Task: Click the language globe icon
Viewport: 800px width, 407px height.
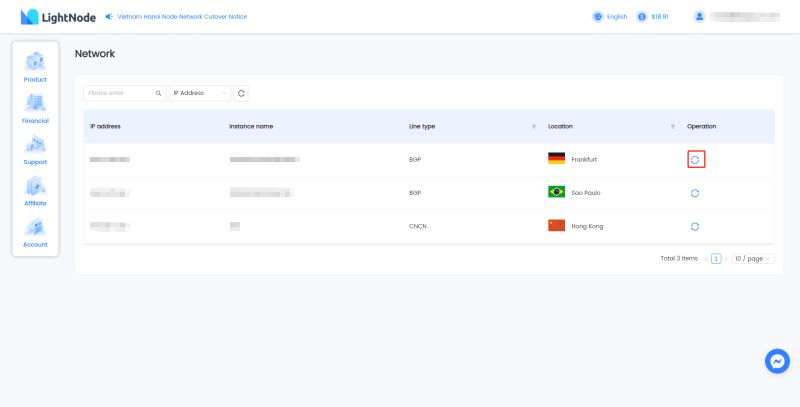Action: pyautogui.click(x=597, y=17)
